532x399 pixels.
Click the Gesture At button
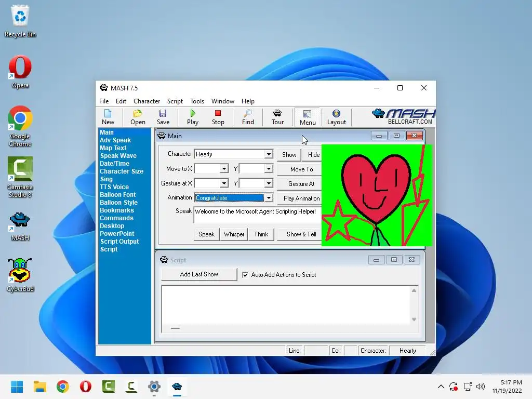299,184
